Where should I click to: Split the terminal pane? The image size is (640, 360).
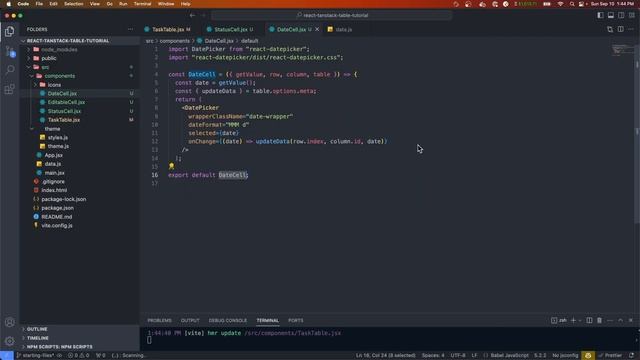589,320
